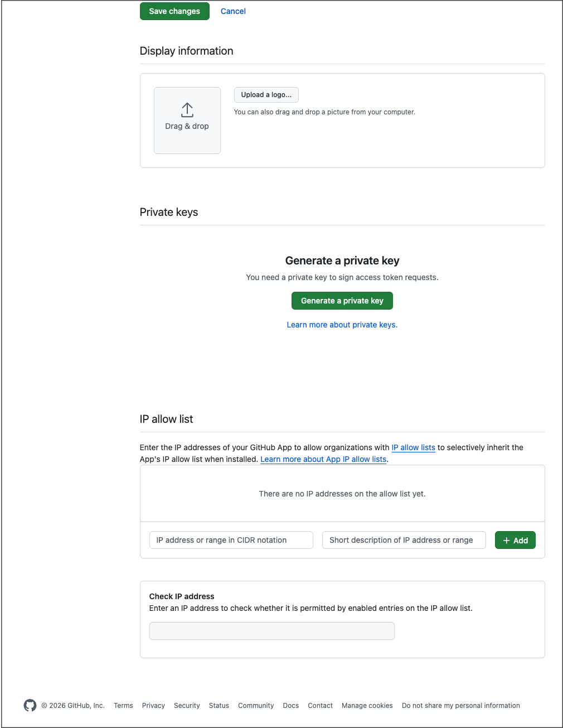The image size is (563, 728).
Task: Click the Upload a logo button
Action: point(266,95)
